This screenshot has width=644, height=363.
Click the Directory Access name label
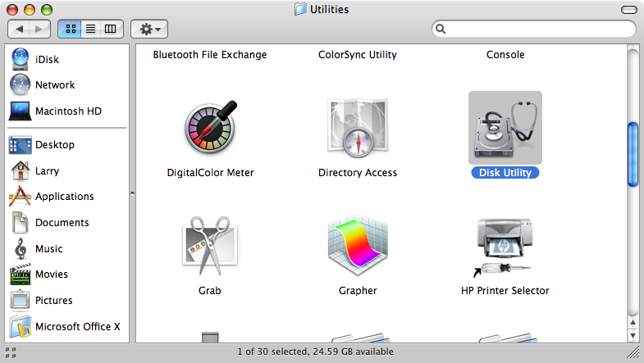[x=358, y=173]
